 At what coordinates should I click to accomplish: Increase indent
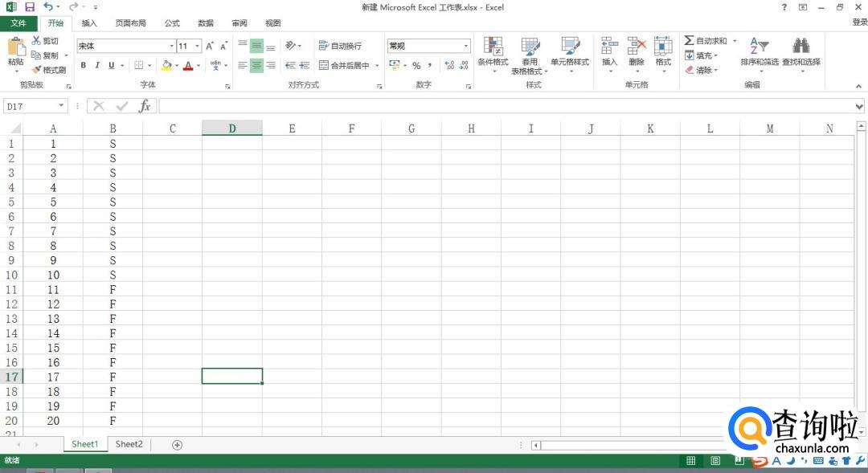click(305, 65)
